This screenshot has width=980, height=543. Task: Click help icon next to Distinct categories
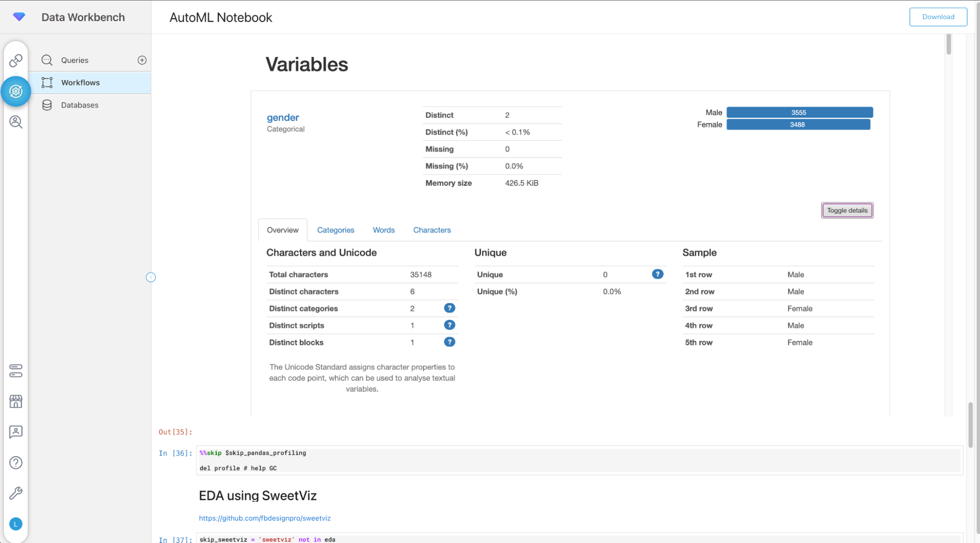click(x=449, y=308)
